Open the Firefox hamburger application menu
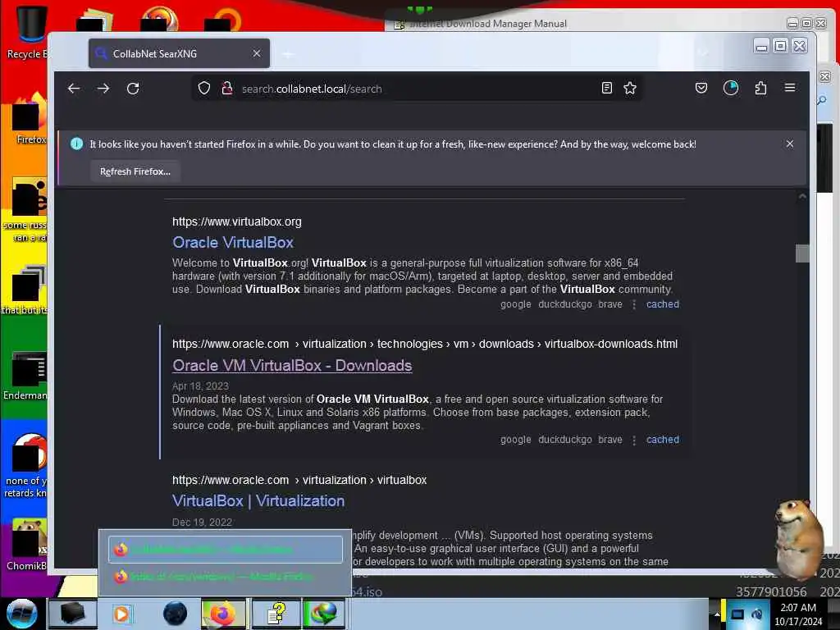This screenshot has width=840, height=630. point(790,88)
